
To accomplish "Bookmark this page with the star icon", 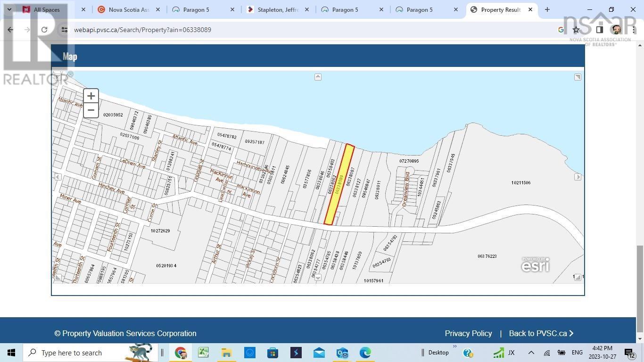I will point(576,30).
